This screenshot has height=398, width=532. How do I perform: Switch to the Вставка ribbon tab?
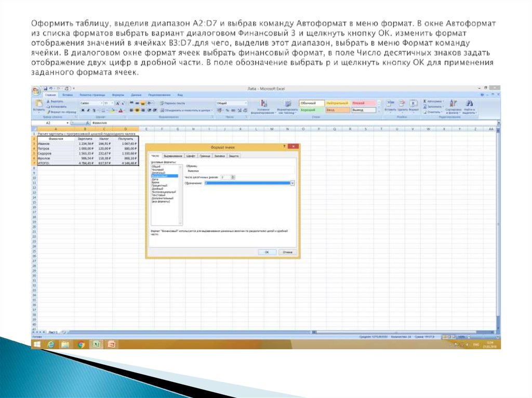click(x=68, y=95)
